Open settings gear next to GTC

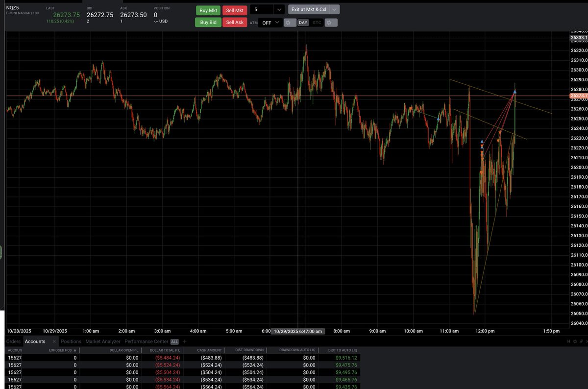[x=331, y=23]
